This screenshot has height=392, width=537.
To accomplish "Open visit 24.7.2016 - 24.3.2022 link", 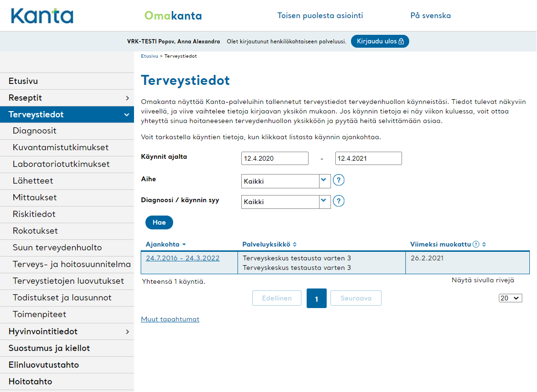I will click(x=183, y=258).
